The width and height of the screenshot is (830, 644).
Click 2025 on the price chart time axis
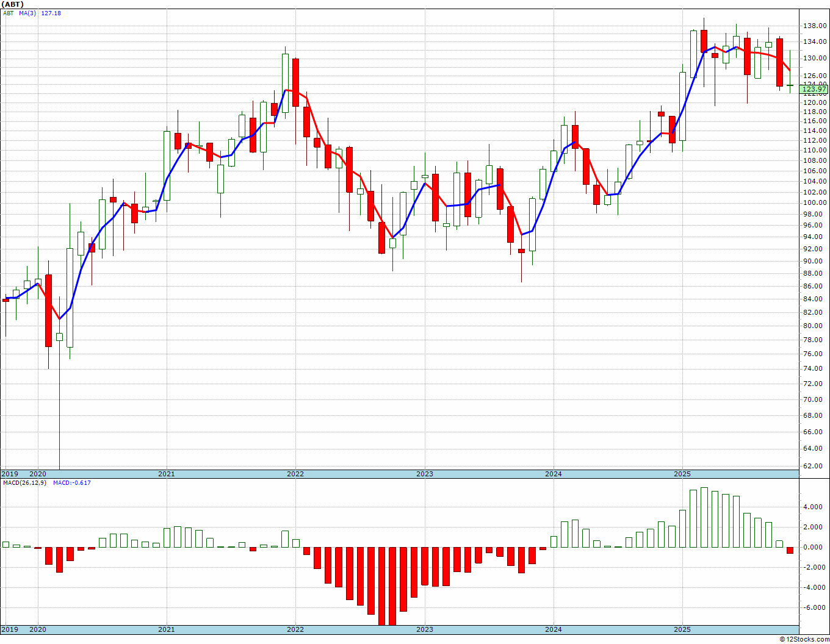coord(682,474)
